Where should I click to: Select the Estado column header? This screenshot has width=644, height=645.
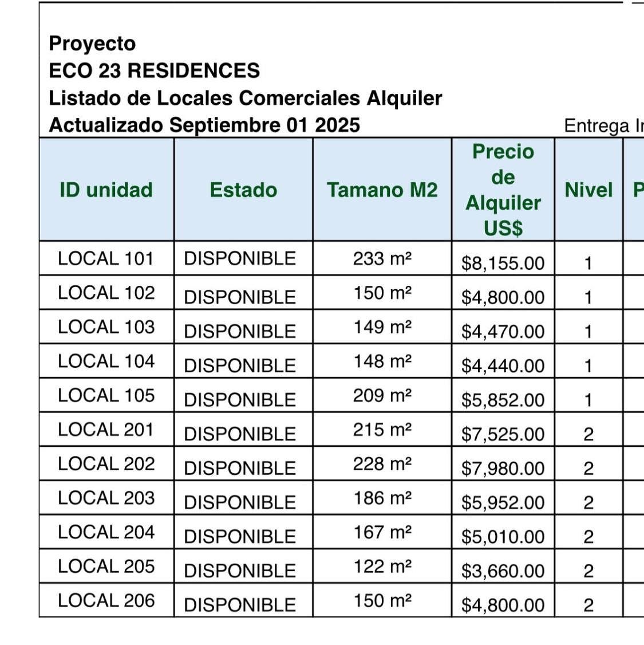(243, 190)
